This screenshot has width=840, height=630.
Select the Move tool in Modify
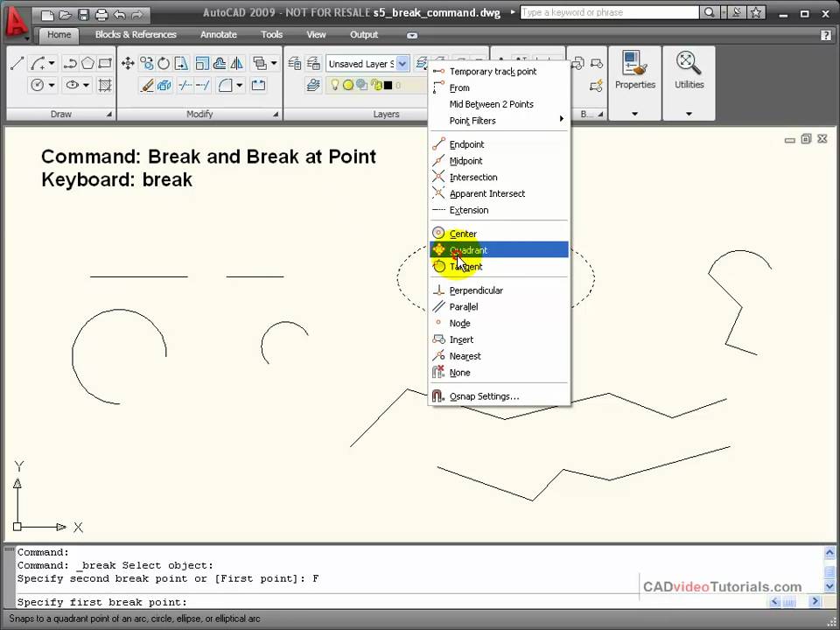coord(128,64)
